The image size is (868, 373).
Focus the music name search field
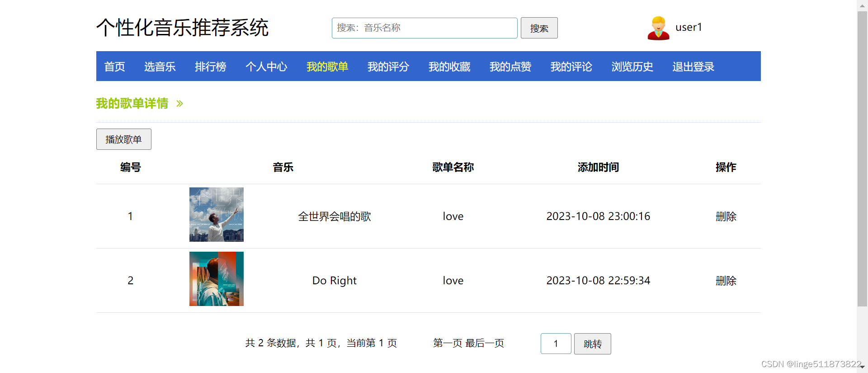click(425, 28)
